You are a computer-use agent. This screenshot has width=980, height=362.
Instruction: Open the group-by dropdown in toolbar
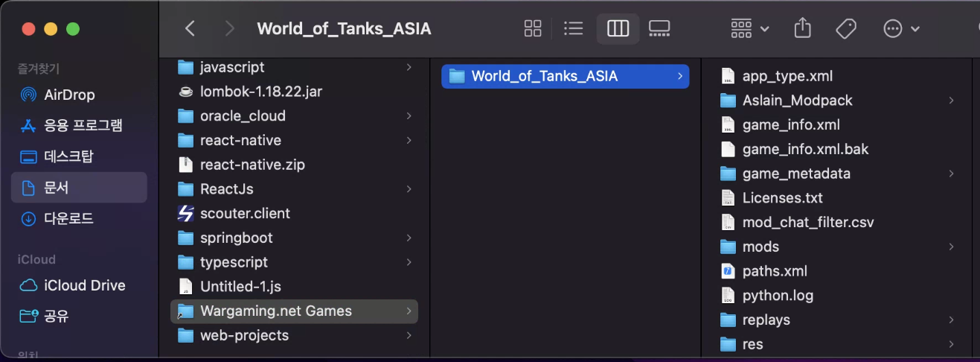click(x=749, y=28)
